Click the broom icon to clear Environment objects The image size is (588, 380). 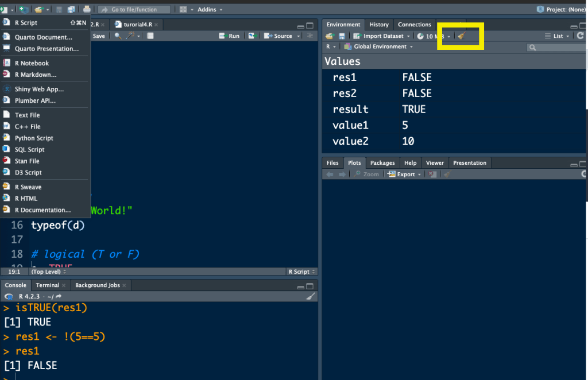click(461, 36)
